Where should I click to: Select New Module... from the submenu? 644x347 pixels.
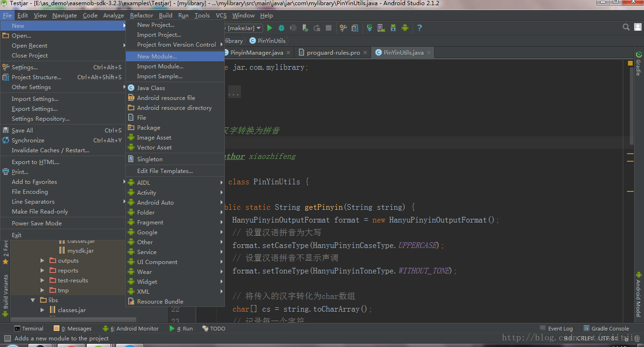(x=175, y=56)
